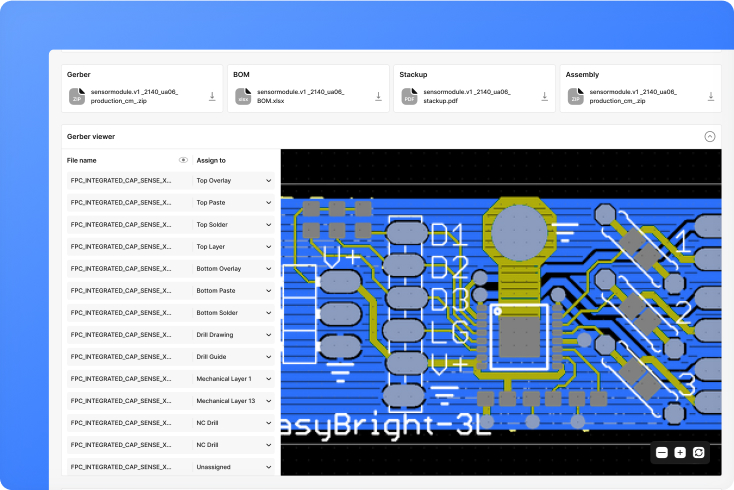
Task: Toggle visibility of all layers eye icon
Action: 183,160
